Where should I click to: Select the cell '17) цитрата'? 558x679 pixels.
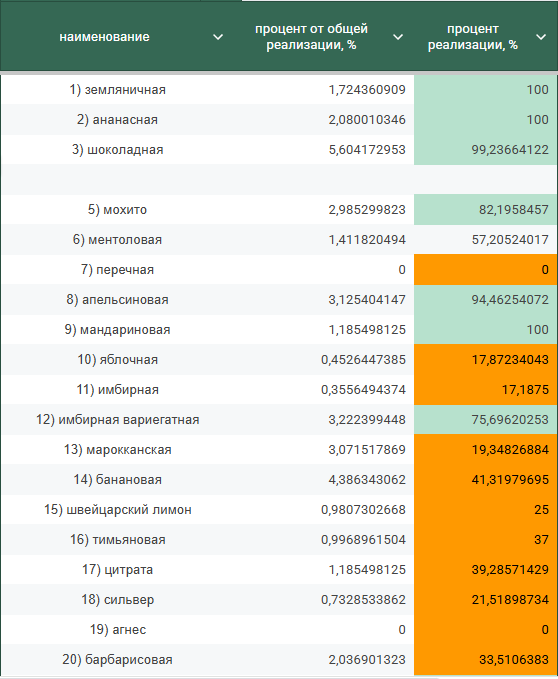(117, 569)
